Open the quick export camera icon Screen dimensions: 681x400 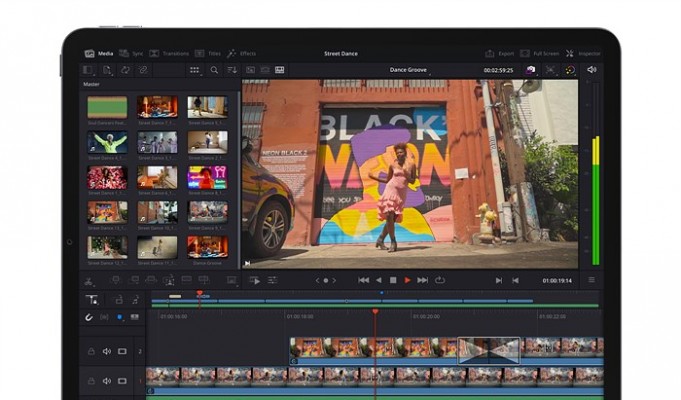tap(530, 70)
